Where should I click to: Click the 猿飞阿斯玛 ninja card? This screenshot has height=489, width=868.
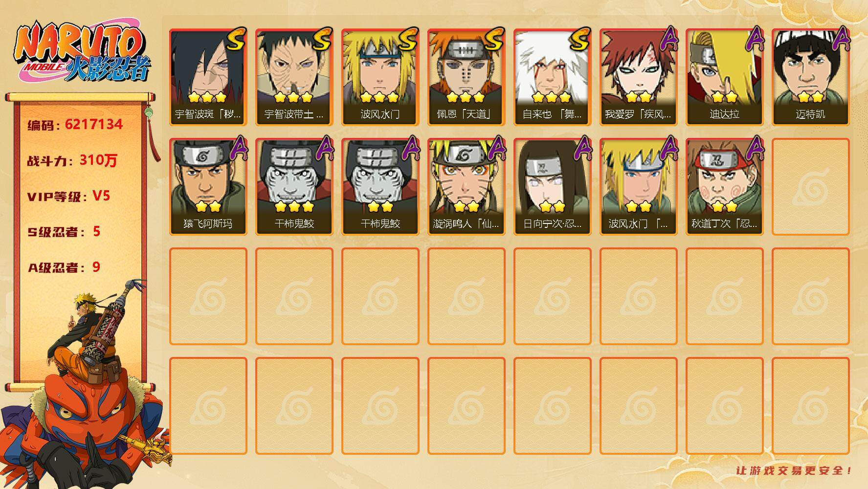(208, 187)
